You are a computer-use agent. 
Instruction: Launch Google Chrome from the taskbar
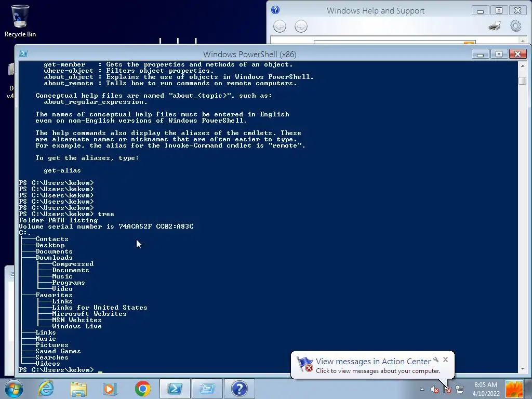[x=142, y=389]
